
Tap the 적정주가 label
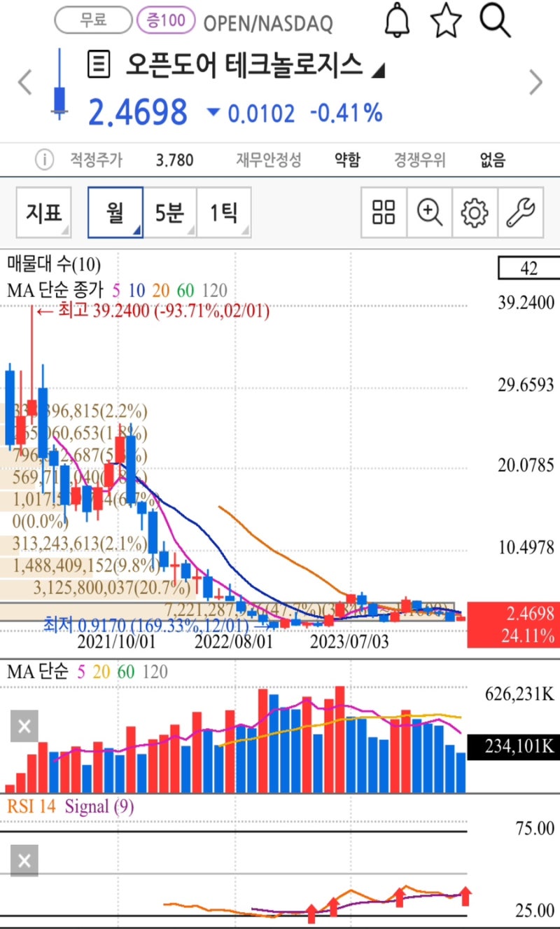(96, 160)
